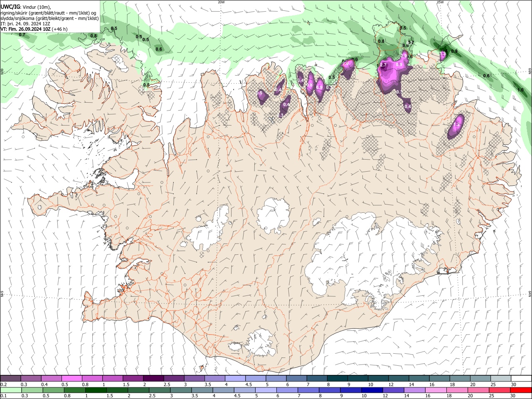The image size is (532, 399).
Task: Pick the deep blue swatch between 10 and 12, lower scale
Action: 372,390
